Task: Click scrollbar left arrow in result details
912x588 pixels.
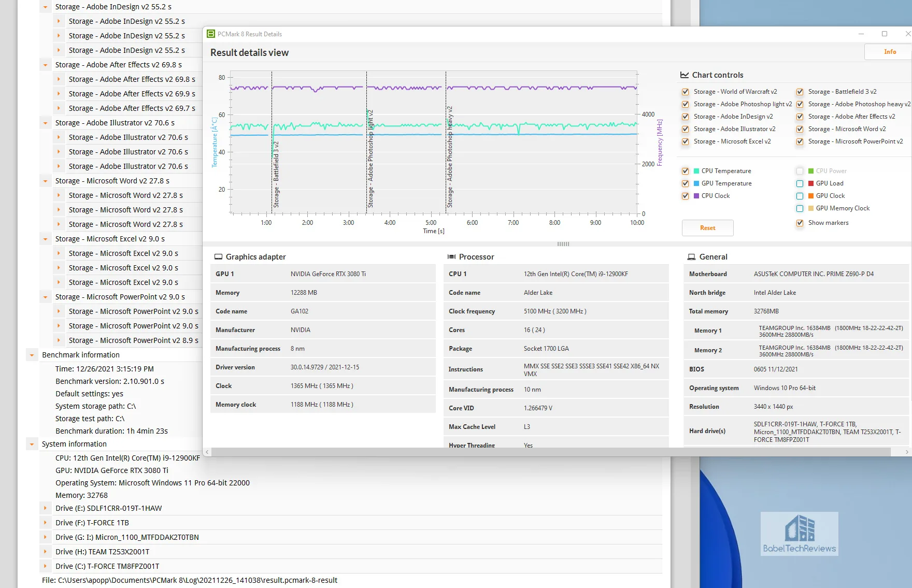Action: click(207, 452)
